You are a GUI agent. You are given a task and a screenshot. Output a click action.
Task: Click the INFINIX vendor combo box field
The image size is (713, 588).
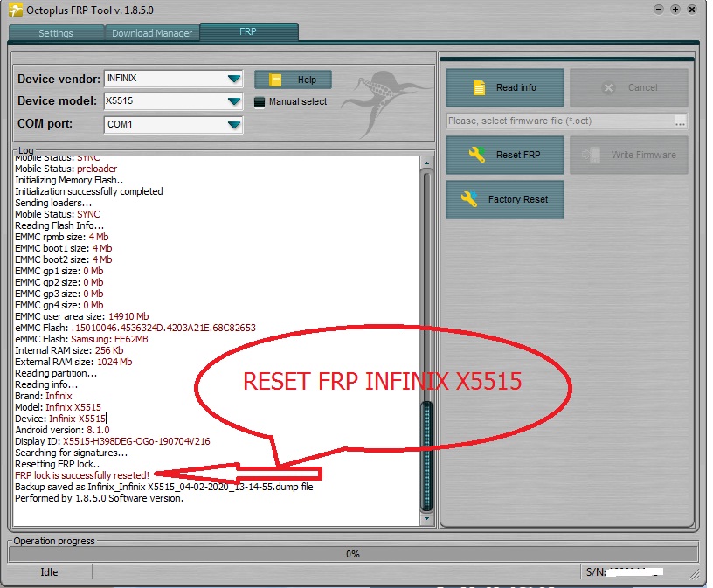point(173,79)
